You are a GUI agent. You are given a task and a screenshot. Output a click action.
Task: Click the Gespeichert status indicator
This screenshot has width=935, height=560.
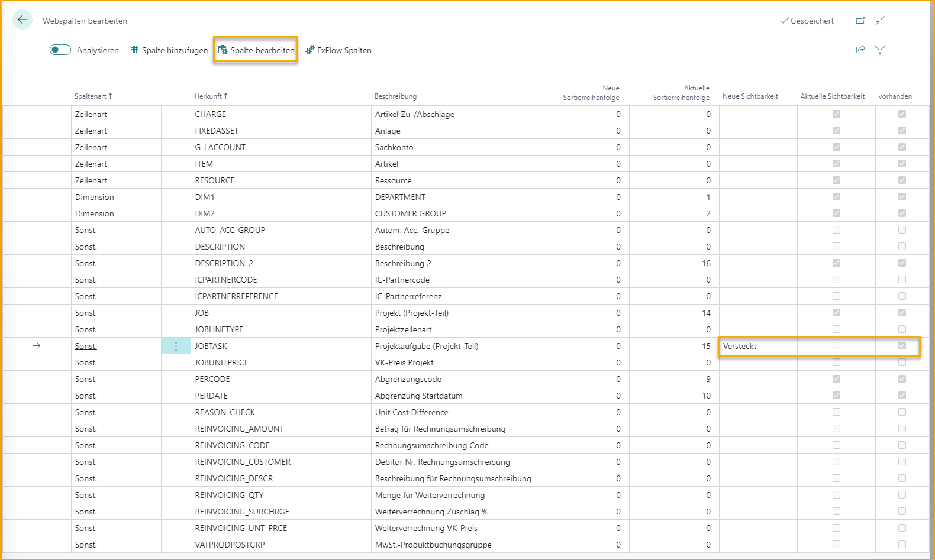807,21
